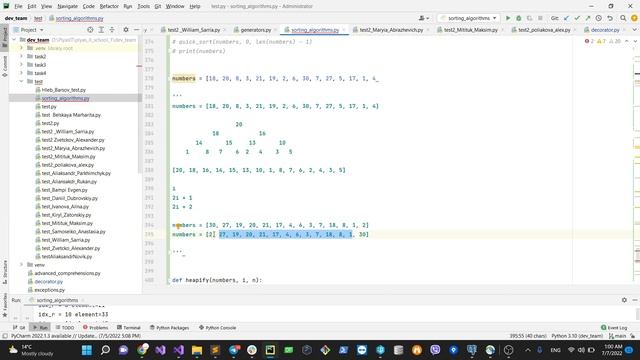Open the Python Console tool window
This screenshot has height=360, width=640.
click(218, 327)
